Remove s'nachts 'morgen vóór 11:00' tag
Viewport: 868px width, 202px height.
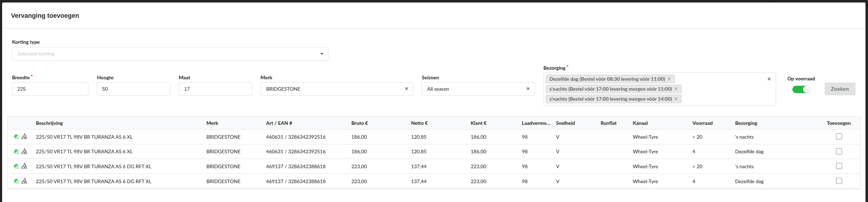coord(676,89)
